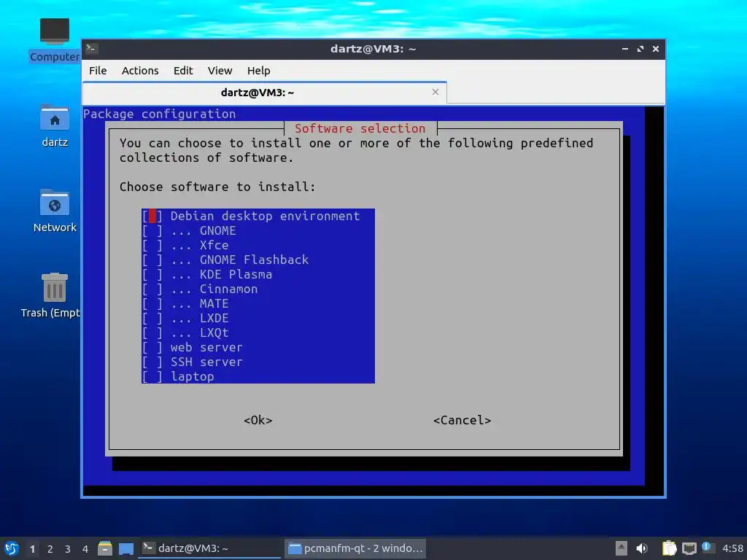The width and height of the screenshot is (747, 560).
Task: Click the Cancel button in dialog
Action: 462,420
